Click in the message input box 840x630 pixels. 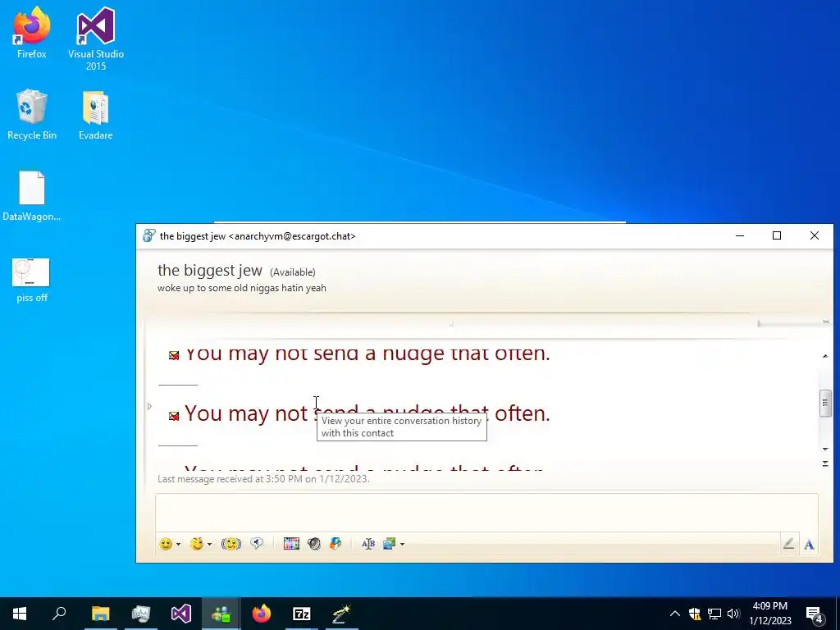[x=486, y=512]
